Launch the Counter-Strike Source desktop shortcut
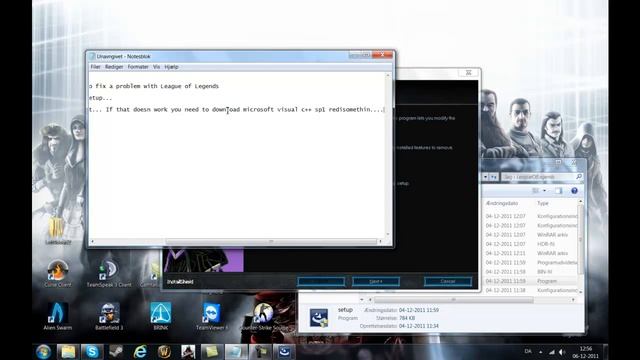Viewport: 640px width, 360px height. (263, 316)
